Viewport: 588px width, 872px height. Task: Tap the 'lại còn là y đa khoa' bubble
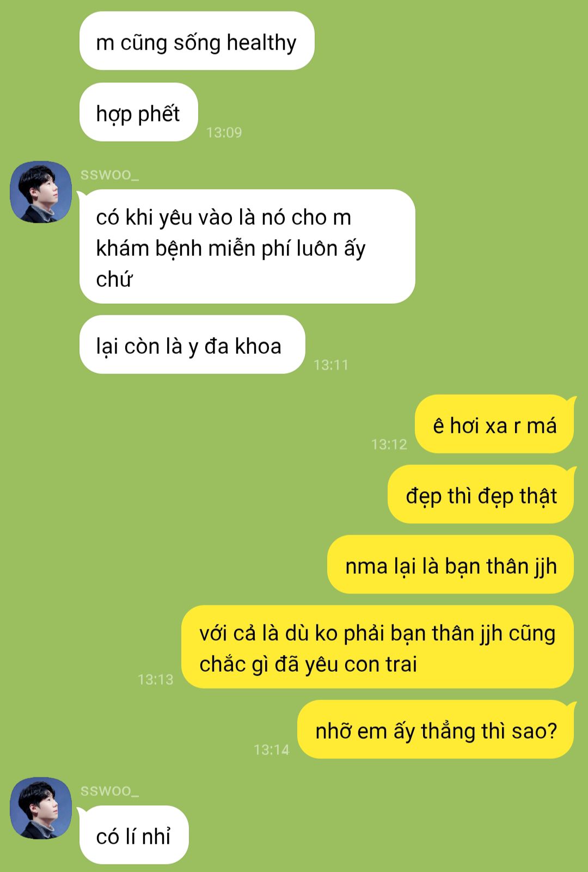tap(192, 345)
